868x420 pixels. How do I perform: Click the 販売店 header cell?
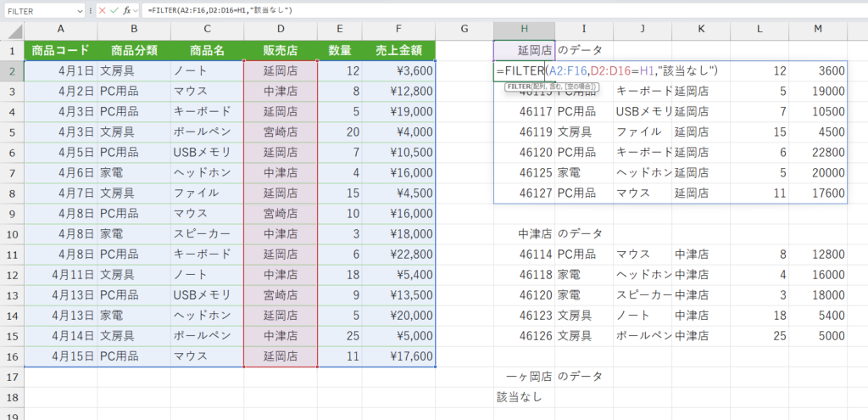[x=281, y=50]
